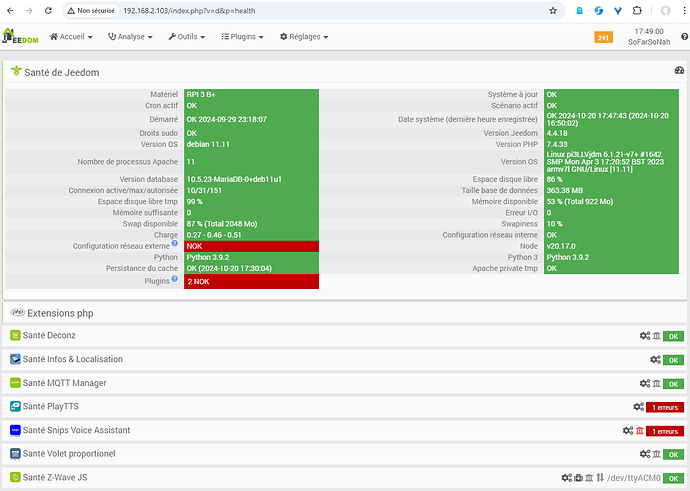The height and width of the screenshot is (491, 690).
Task: Click the Snips 1 erreurs badge
Action: 665,431
